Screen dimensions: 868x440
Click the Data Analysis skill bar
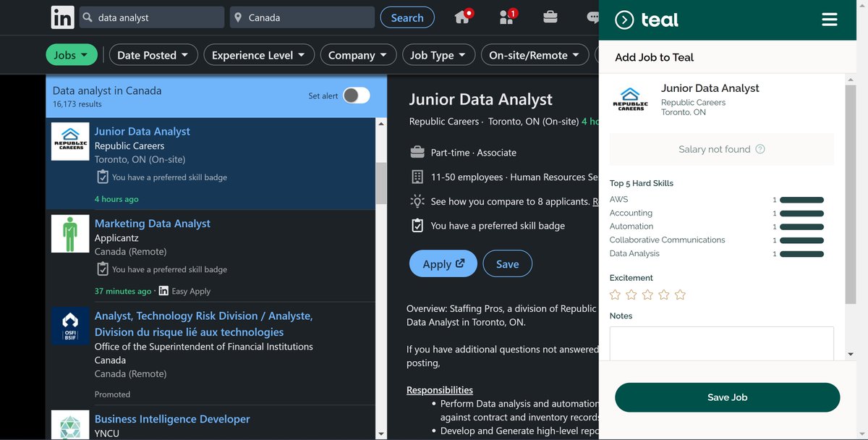click(801, 254)
